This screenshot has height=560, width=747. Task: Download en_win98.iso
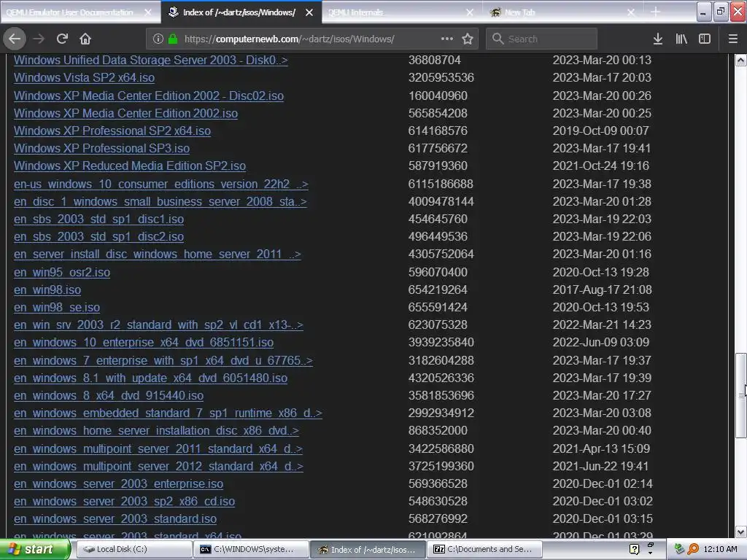click(x=47, y=290)
